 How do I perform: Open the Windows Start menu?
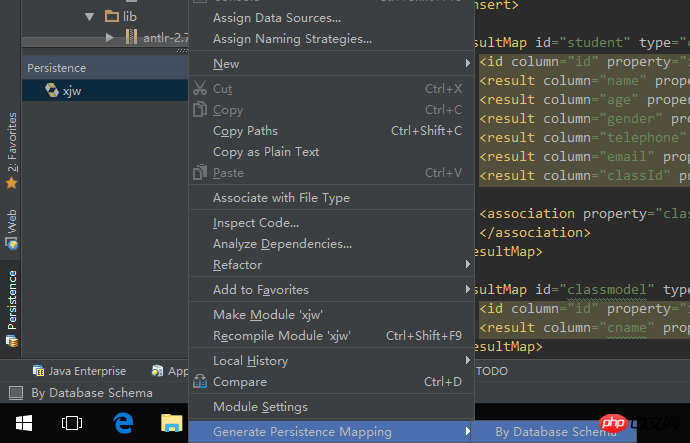(22, 423)
